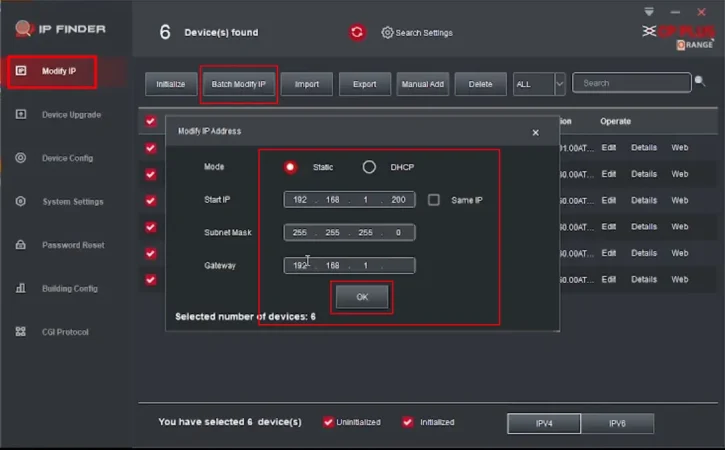
Task: Open Building Config sidebar icon
Action: 20,288
